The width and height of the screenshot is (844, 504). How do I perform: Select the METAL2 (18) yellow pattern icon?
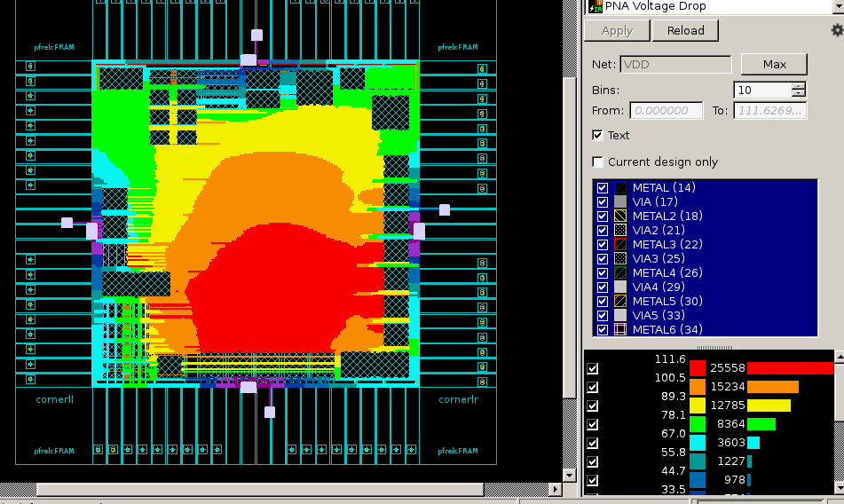pos(620,217)
